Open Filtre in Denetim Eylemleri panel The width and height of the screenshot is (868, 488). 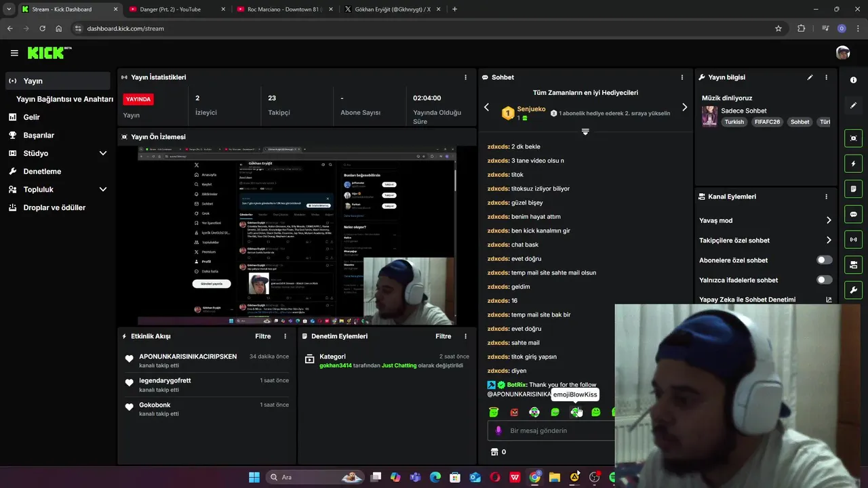click(443, 336)
